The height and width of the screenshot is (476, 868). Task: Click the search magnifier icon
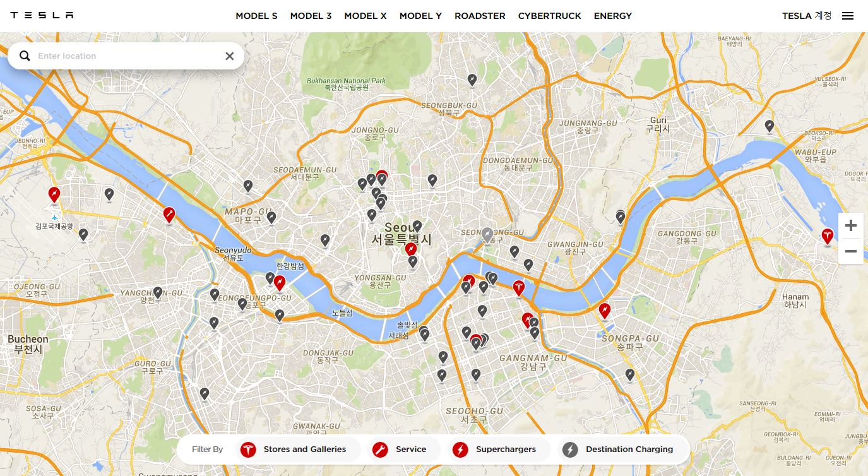click(25, 56)
